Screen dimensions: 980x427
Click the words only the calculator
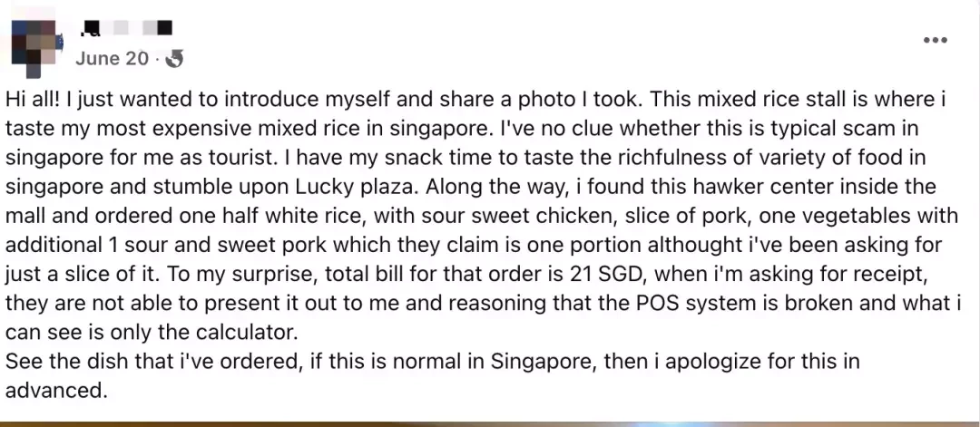201,332
